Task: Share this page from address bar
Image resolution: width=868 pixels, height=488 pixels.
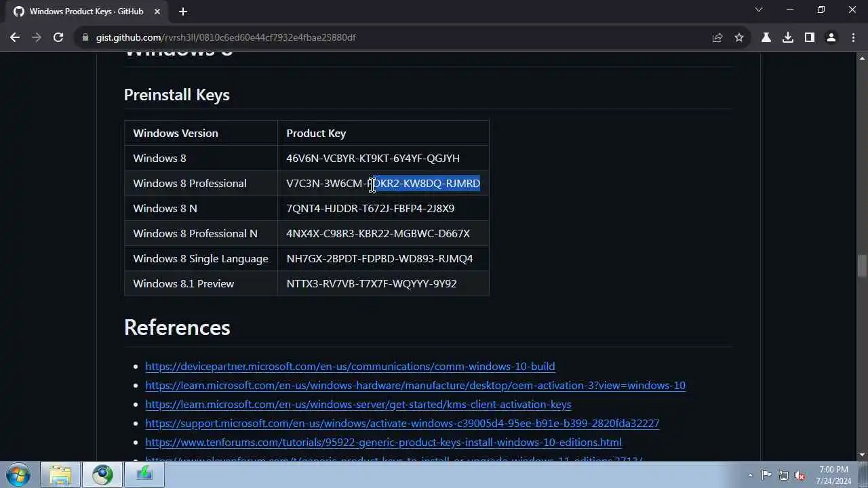Action: (x=717, y=37)
